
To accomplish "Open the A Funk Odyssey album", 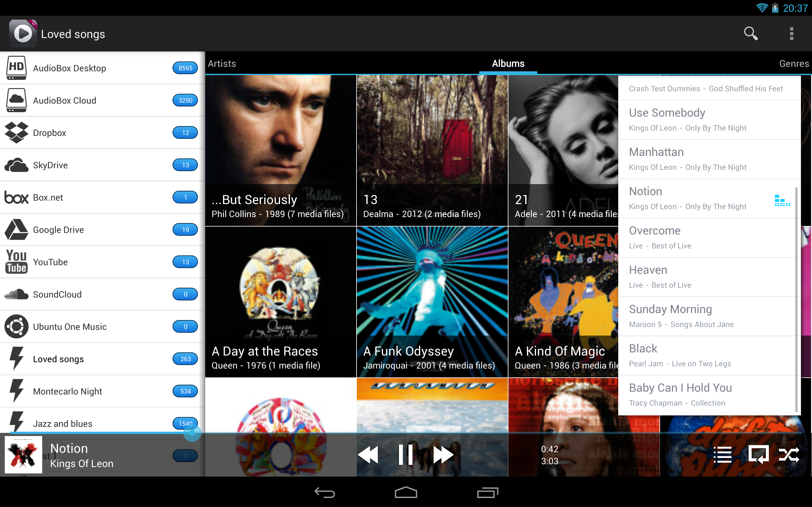I will [432, 302].
